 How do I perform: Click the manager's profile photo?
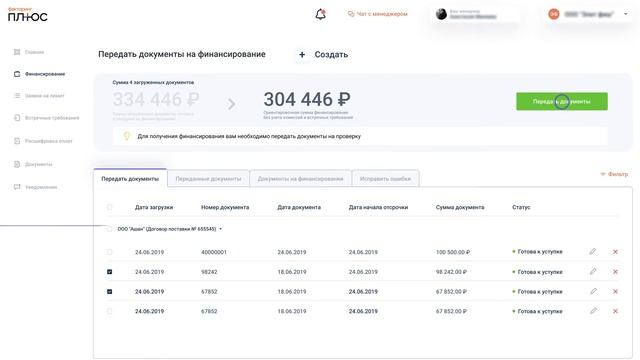click(x=441, y=14)
